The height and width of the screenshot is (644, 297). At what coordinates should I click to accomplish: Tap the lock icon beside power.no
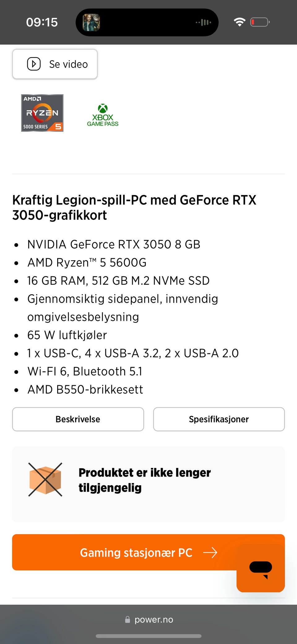(x=127, y=620)
